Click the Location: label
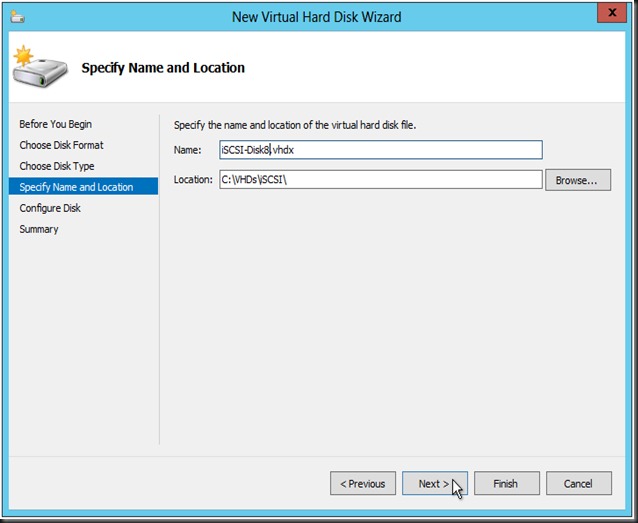This screenshot has height=523, width=638. pyautogui.click(x=194, y=180)
